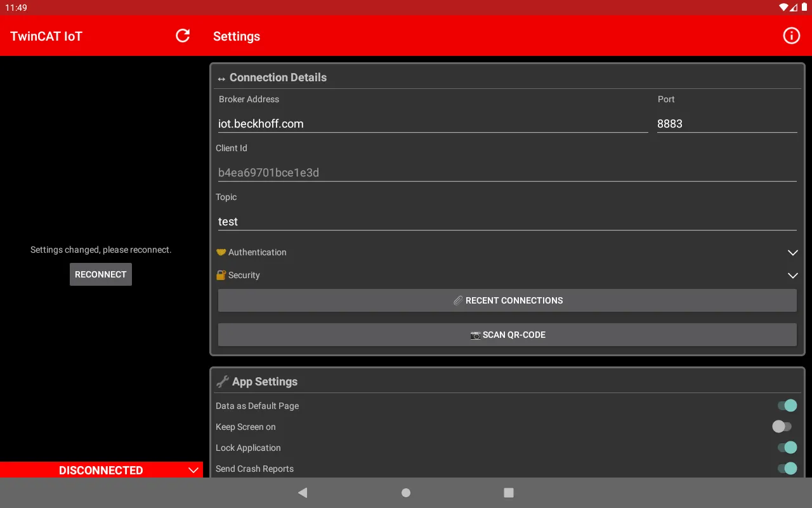Screen dimensions: 812x508
Task: Edit the Topic field containing test
Action: pos(506,222)
